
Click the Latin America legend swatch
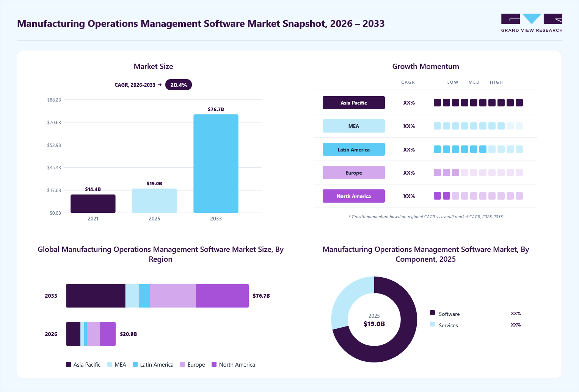pyautogui.click(x=135, y=364)
